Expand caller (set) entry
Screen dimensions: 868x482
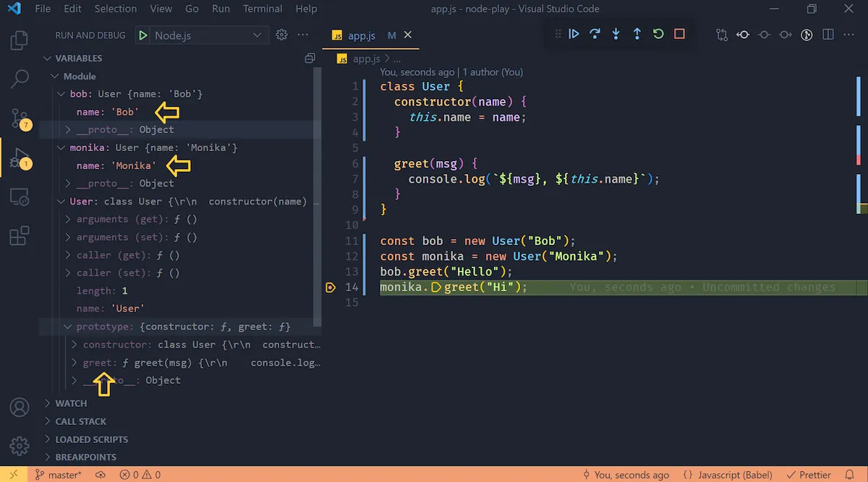tap(68, 272)
